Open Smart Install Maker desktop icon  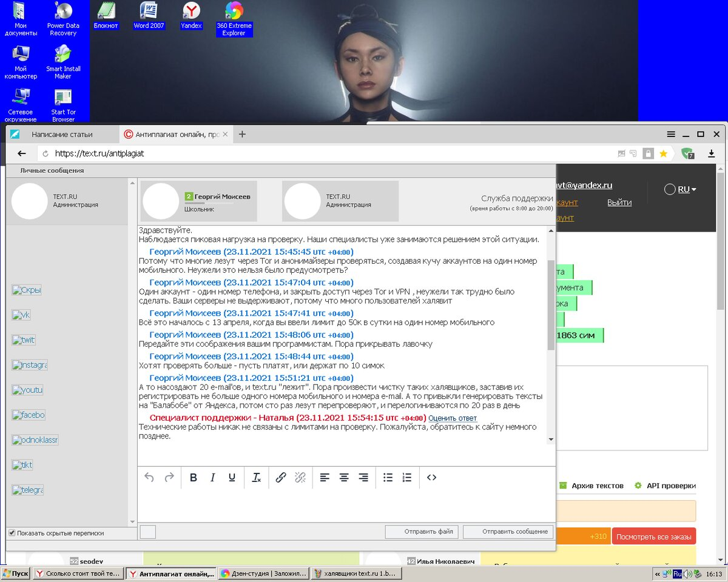(x=63, y=62)
